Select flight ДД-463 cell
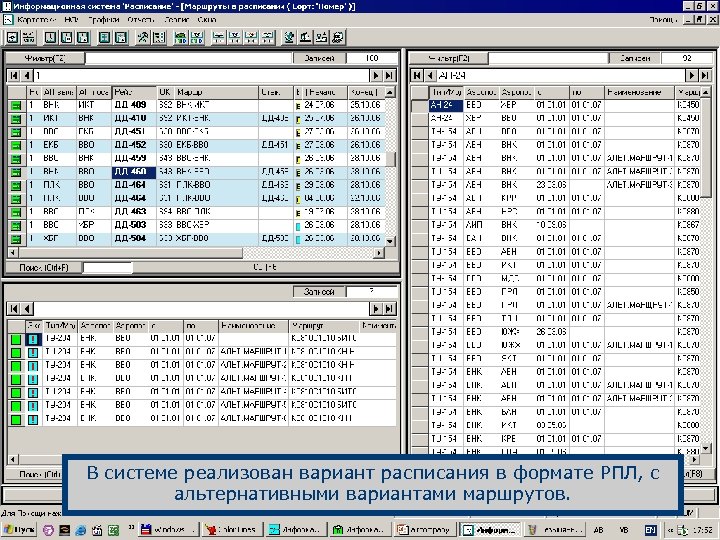This screenshot has height=540, width=720. pos(134,212)
